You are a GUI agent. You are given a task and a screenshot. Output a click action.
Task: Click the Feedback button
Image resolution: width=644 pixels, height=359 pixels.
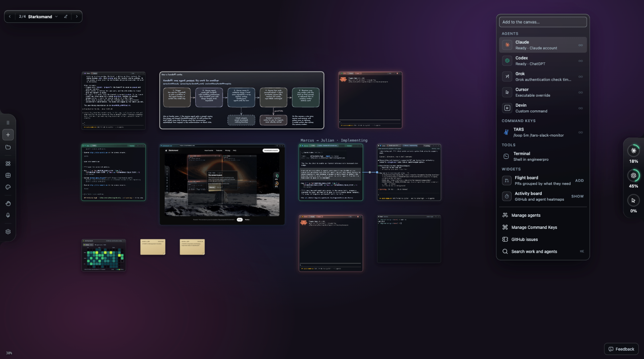click(621, 349)
